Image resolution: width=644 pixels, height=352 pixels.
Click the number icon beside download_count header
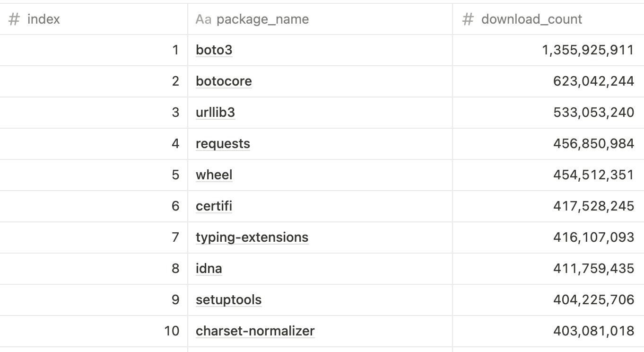point(468,19)
